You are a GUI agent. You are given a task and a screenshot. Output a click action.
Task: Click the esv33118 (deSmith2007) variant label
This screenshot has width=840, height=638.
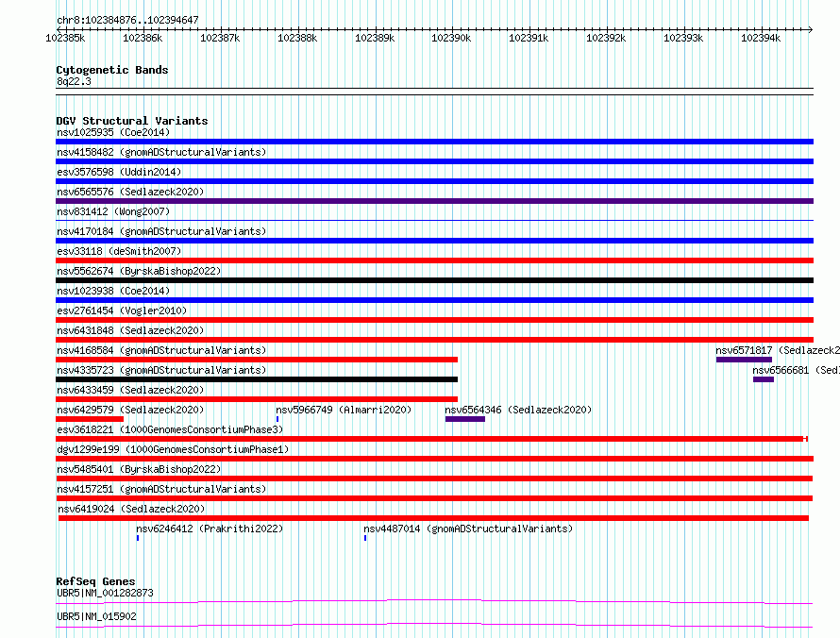[119, 251]
